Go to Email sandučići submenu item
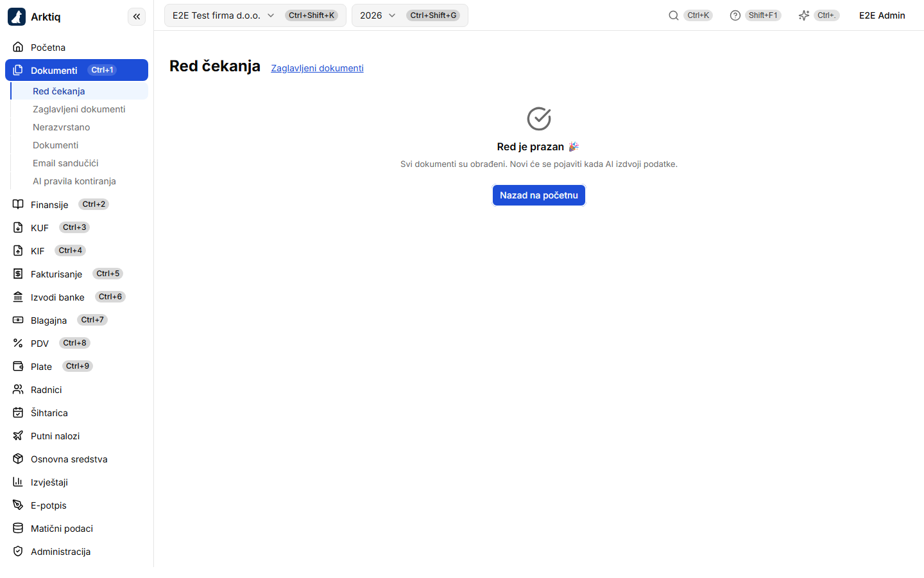This screenshot has width=924, height=578. [65, 163]
